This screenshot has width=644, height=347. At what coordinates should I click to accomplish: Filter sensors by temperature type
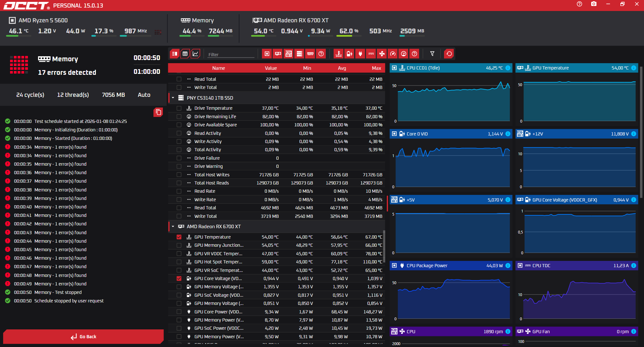pos(339,54)
